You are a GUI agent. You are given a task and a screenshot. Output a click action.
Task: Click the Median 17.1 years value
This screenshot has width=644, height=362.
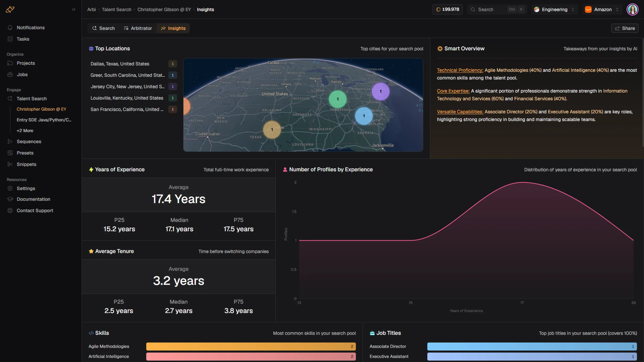179,229
